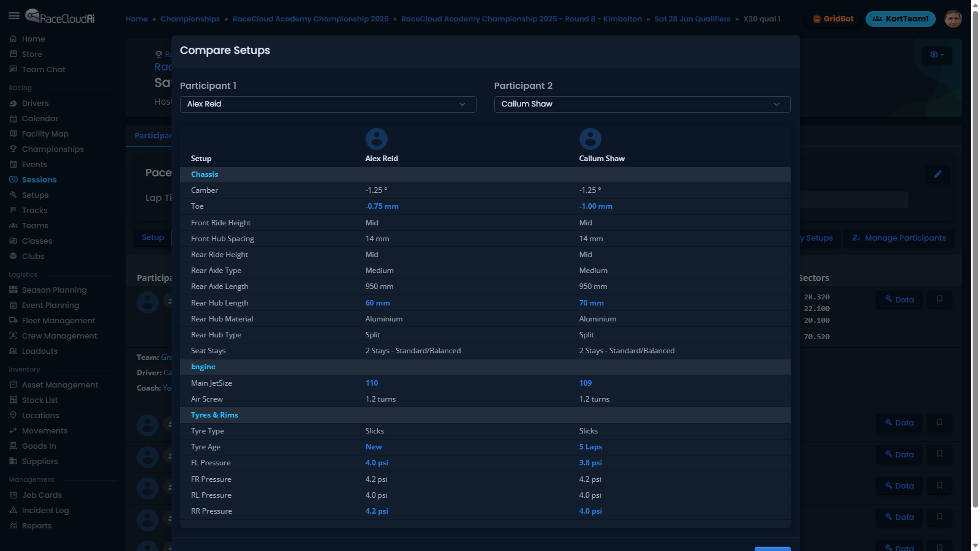Open the hamburger navigation menu
The image size is (980, 551).
[14, 16]
